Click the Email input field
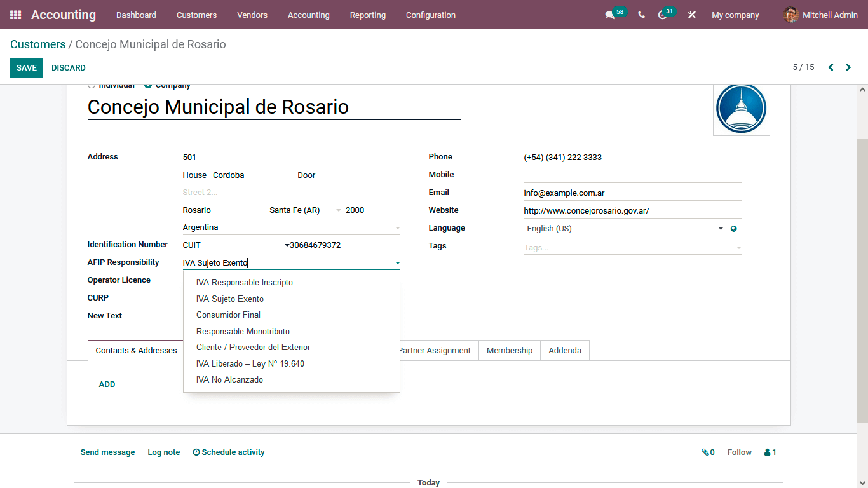This screenshot has height=488, width=868. pyautogui.click(x=632, y=193)
